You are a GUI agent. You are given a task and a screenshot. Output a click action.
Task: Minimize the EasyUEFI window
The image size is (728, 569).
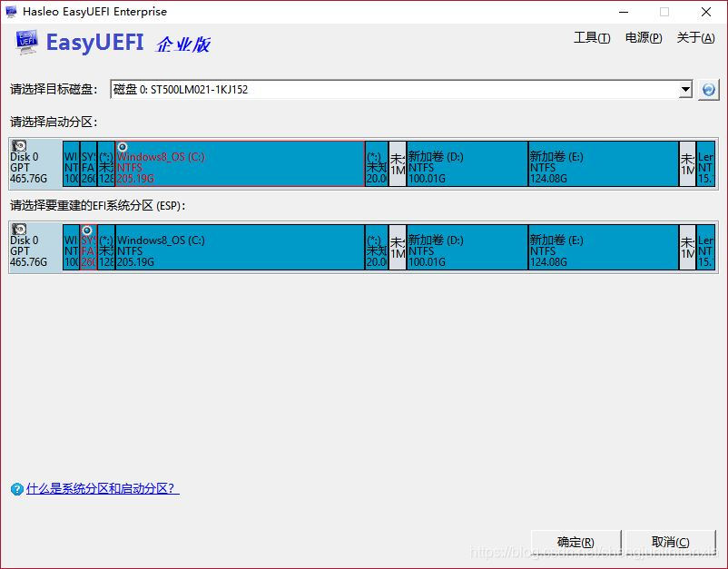624,12
